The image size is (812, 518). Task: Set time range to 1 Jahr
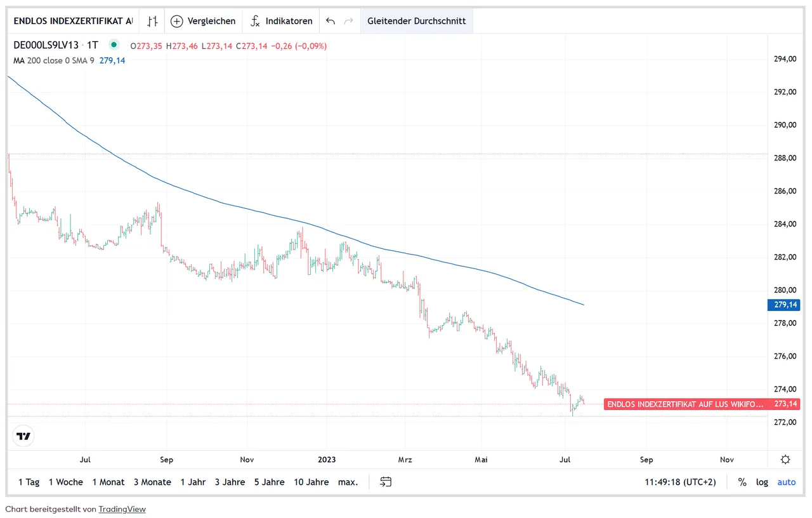193,482
